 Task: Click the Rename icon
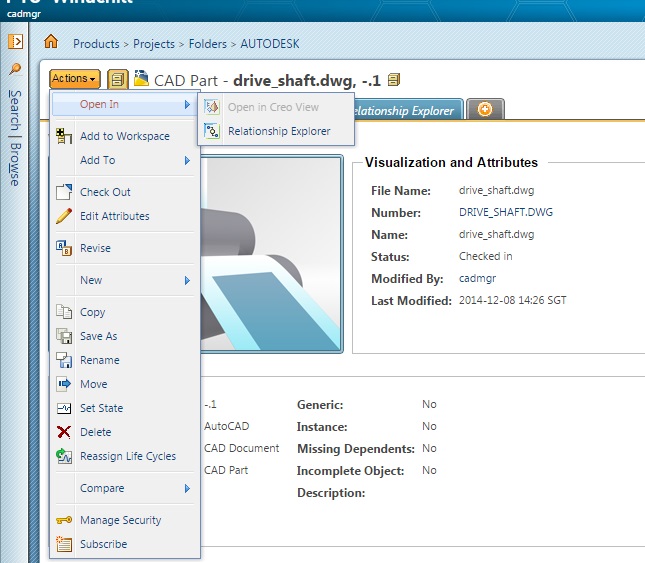64,360
